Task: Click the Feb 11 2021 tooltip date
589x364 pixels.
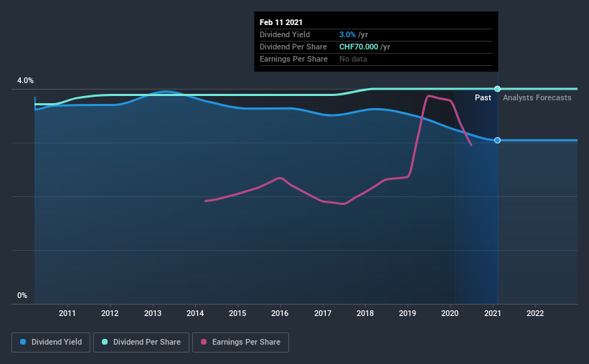Action: tap(281, 22)
